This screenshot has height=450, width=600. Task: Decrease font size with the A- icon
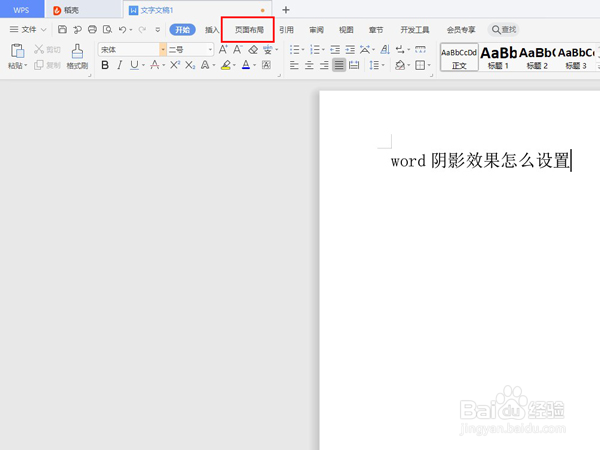pyautogui.click(x=238, y=49)
